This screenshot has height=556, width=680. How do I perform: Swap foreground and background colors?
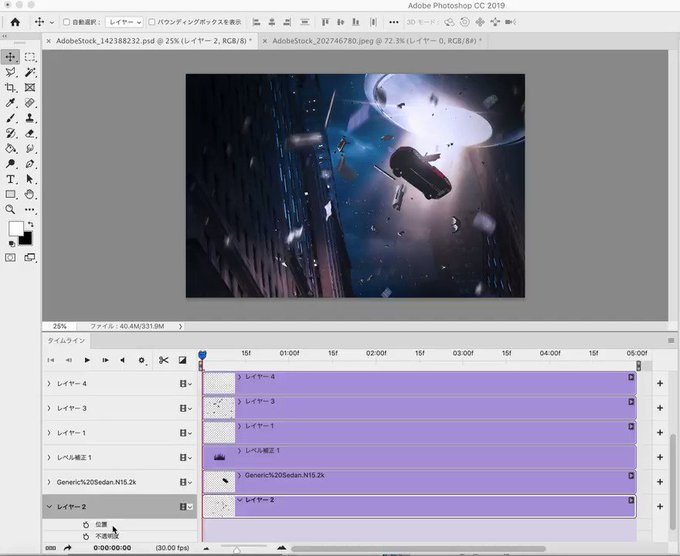click(x=30, y=224)
